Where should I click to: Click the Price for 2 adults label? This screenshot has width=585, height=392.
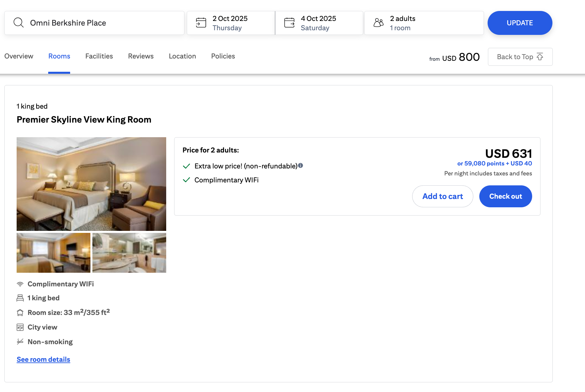click(x=211, y=150)
